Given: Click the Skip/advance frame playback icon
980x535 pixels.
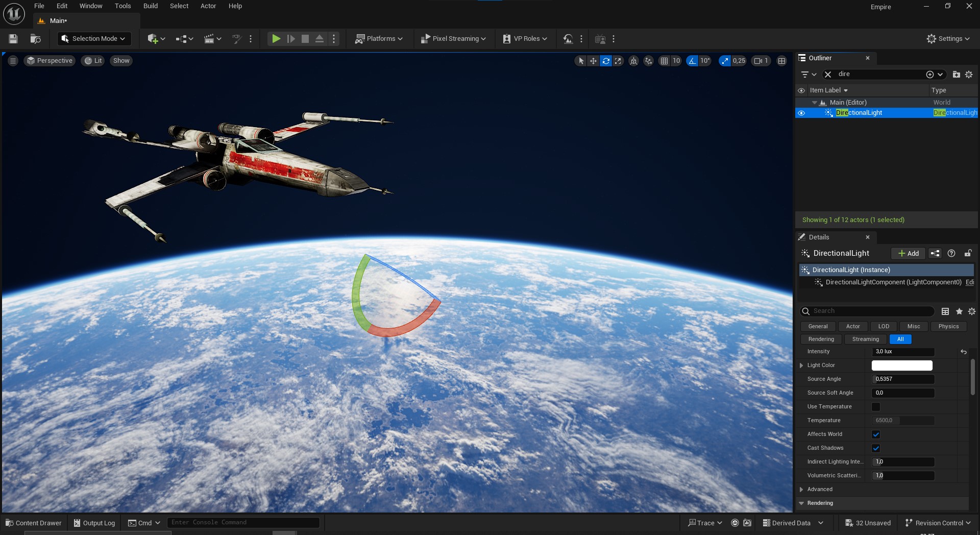Looking at the screenshot, I should click(291, 39).
